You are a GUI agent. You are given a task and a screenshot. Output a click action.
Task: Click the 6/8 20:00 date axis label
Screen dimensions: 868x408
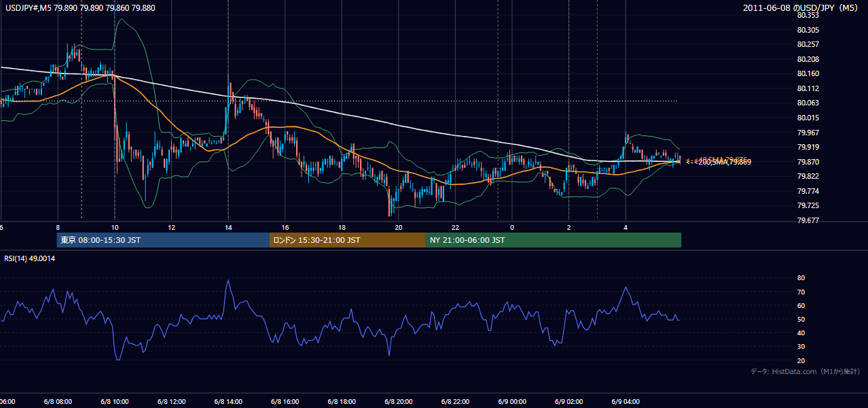coord(399,402)
